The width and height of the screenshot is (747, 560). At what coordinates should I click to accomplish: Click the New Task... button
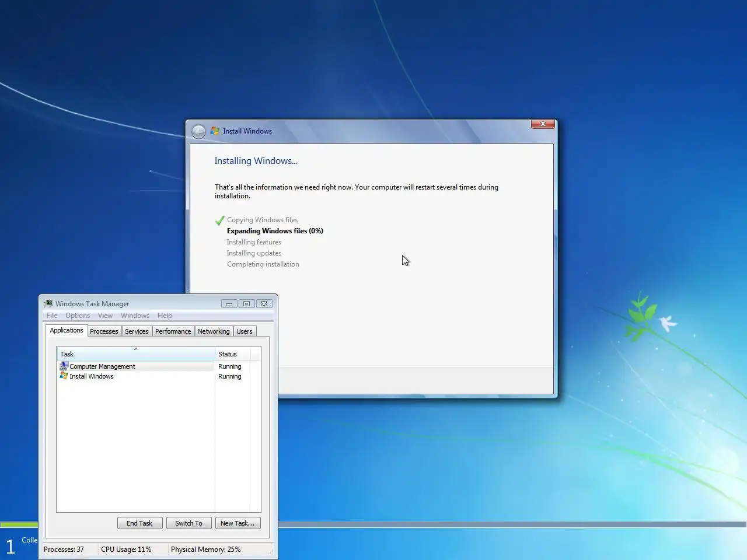238,523
